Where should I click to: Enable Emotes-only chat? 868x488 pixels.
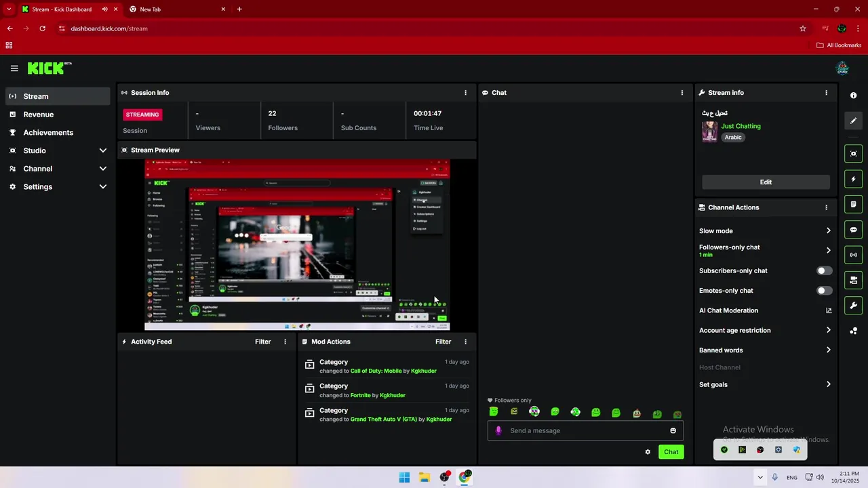(824, 291)
